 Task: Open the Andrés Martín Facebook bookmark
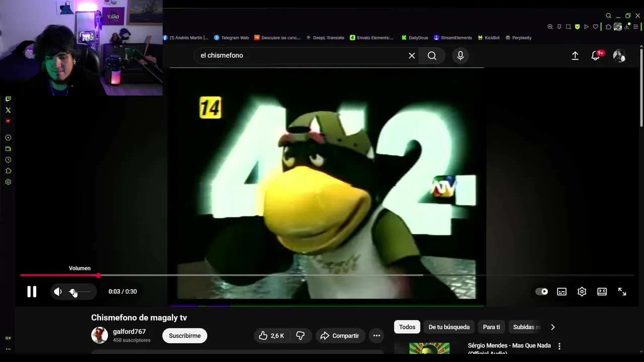tap(186, 38)
